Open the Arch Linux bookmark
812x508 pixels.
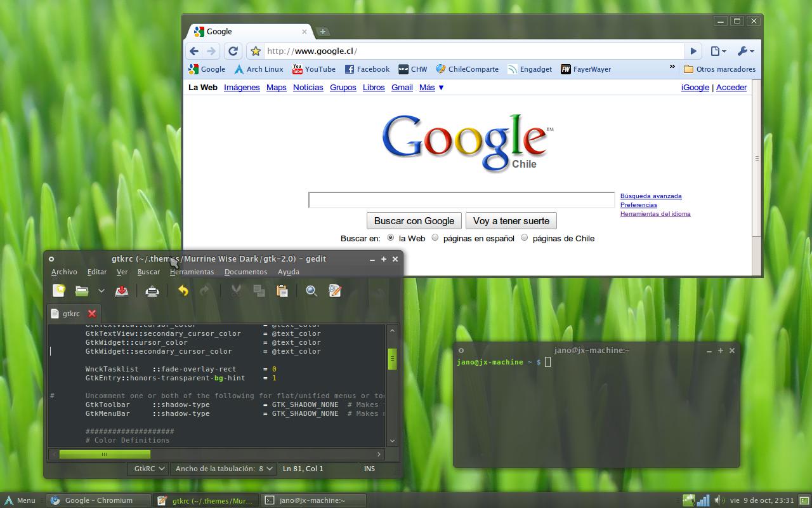click(258, 69)
